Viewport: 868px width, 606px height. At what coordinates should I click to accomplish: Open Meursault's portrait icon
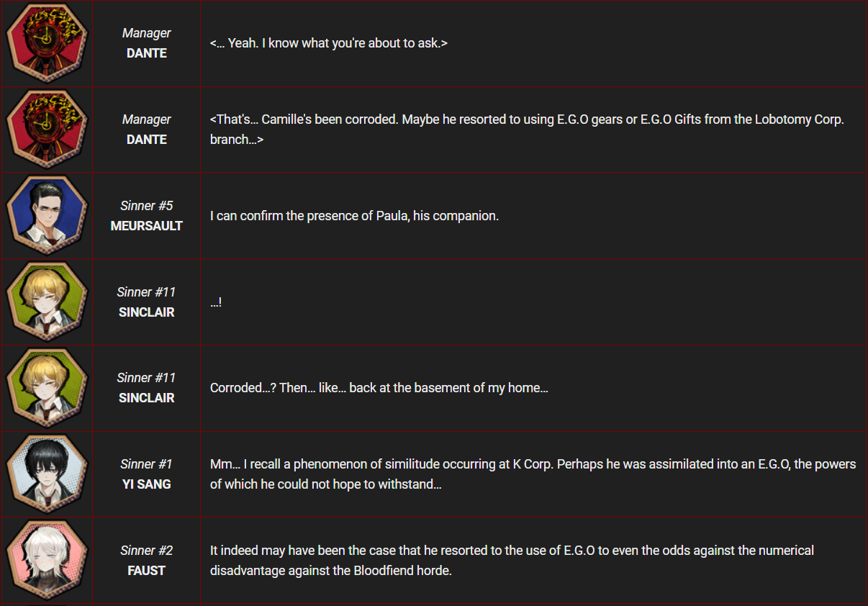(x=47, y=216)
